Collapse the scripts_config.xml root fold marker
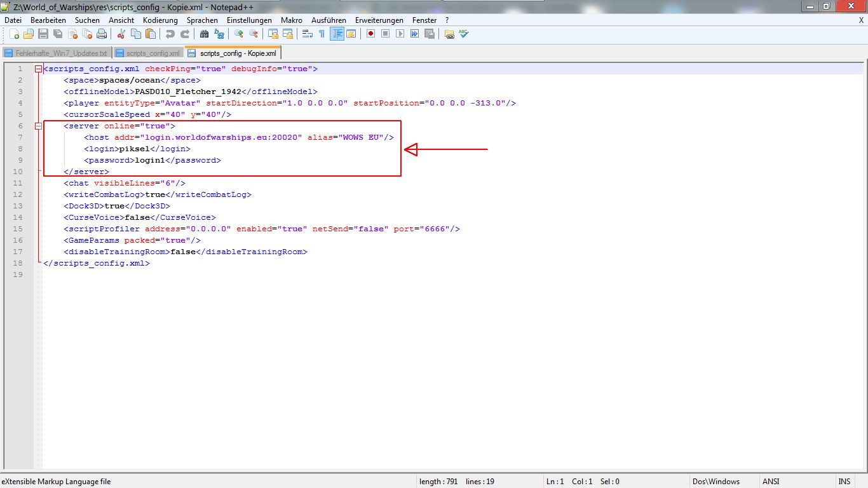The height and width of the screenshot is (488, 868). tap(39, 69)
